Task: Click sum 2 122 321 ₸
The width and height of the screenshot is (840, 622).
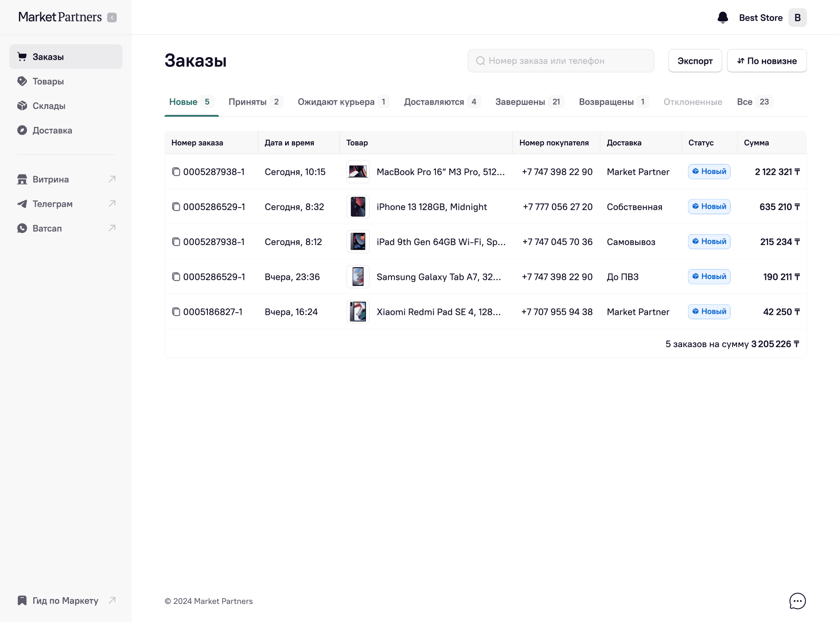Action: [x=777, y=171]
